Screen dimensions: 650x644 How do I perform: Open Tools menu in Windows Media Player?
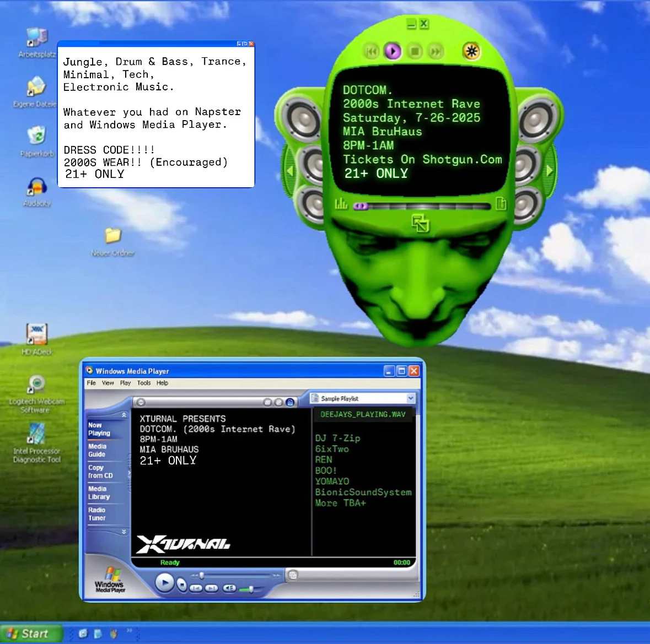point(144,383)
